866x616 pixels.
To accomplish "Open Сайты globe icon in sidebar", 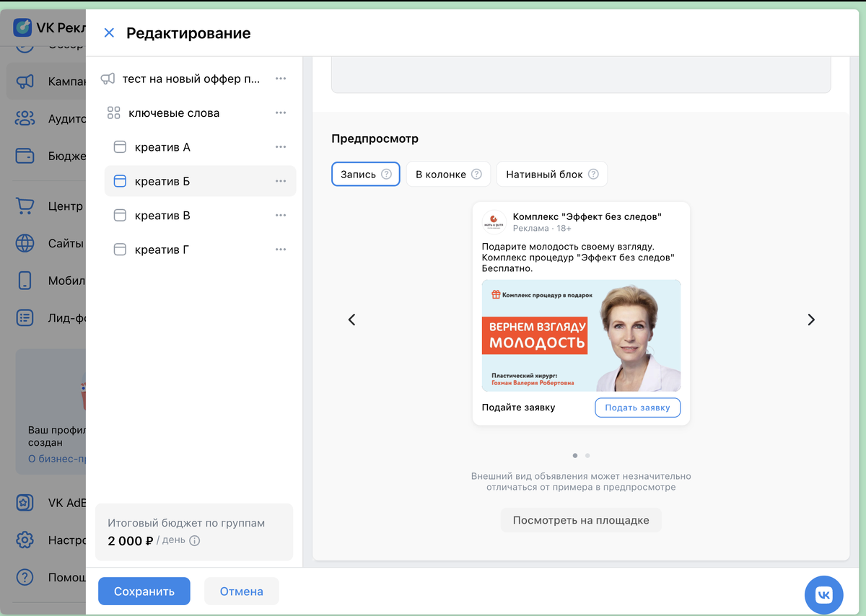I will click(25, 243).
